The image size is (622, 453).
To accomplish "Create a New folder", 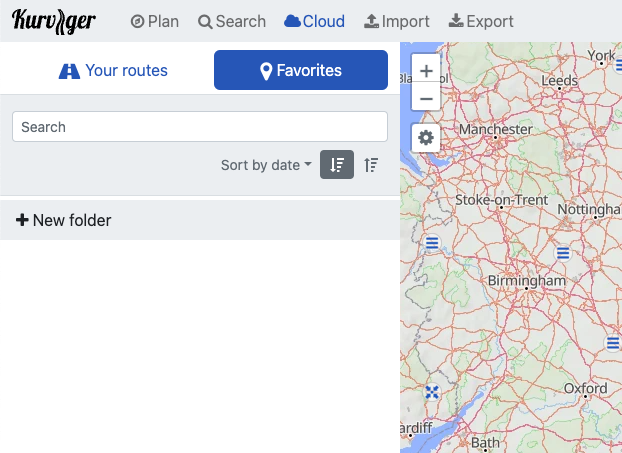I will pyautogui.click(x=64, y=220).
